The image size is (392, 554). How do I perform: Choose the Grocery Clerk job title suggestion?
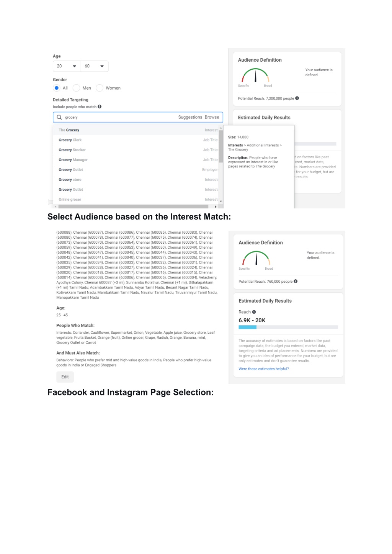136,140
